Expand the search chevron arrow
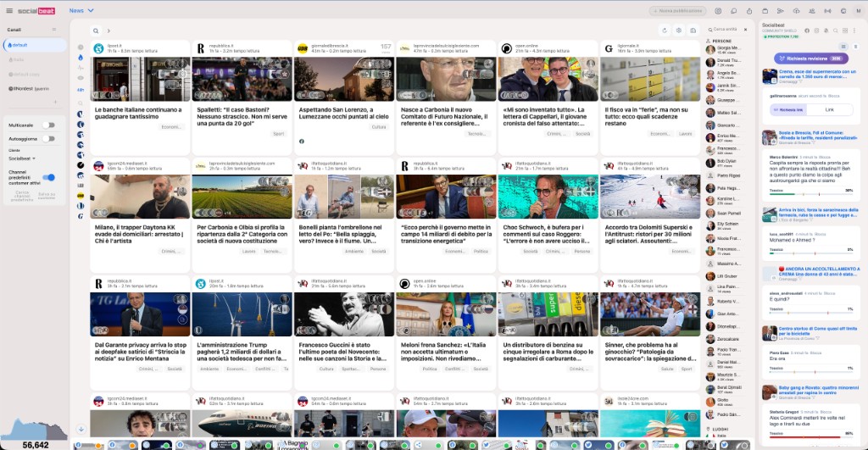The width and height of the screenshot is (868, 450). [x=108, y=31]
